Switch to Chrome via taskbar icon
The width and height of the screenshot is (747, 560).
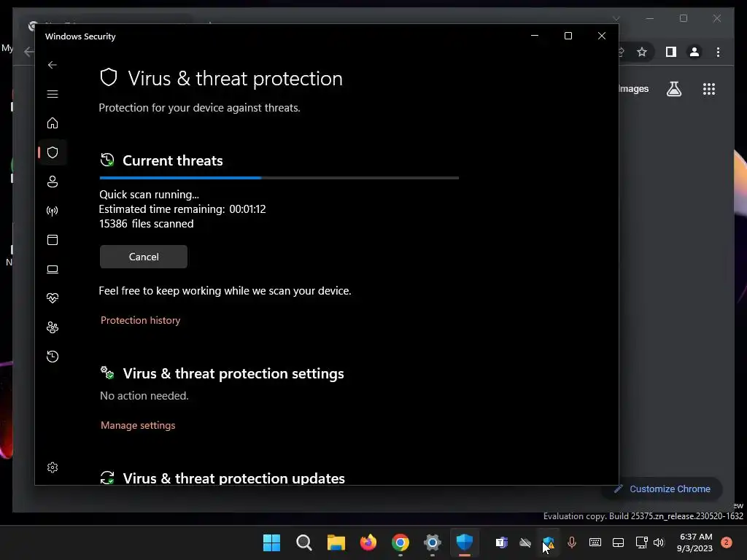click(400, 542)
